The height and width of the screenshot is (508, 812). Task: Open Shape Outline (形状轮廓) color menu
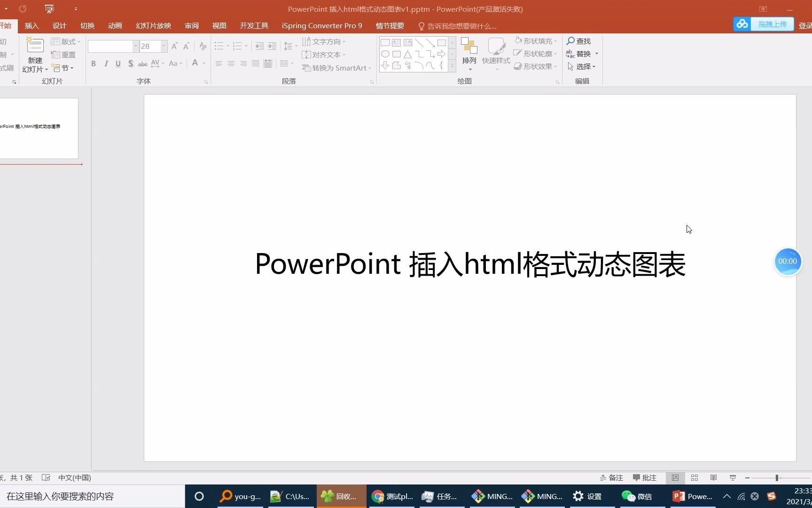(536, 54)
